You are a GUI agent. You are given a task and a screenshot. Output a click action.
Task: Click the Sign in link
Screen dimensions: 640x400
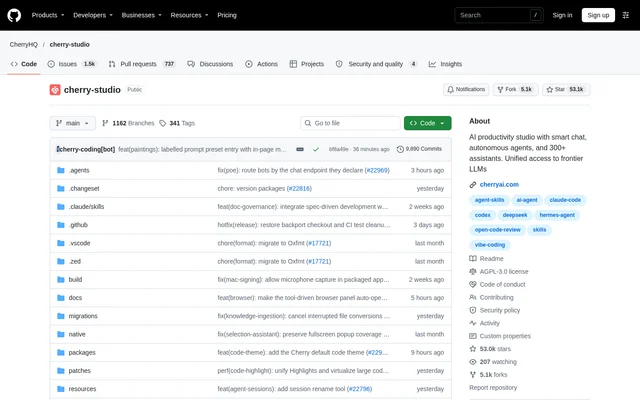pos(562,15)
